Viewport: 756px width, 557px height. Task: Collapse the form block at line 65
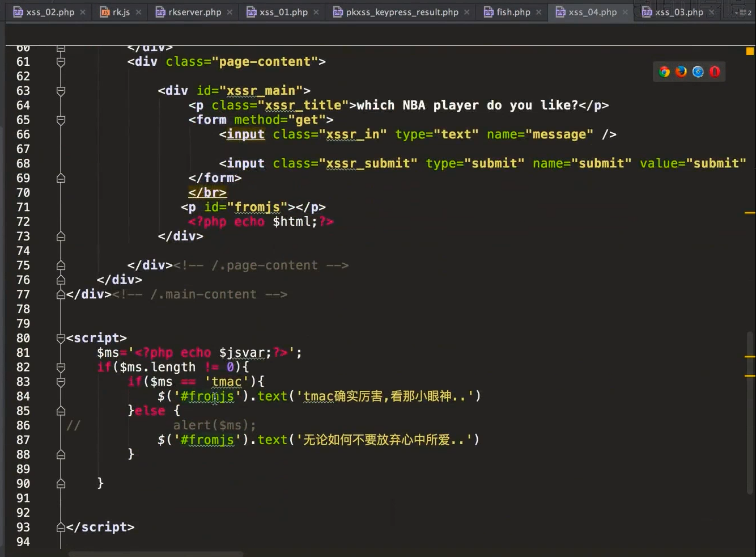click(61, 120)
